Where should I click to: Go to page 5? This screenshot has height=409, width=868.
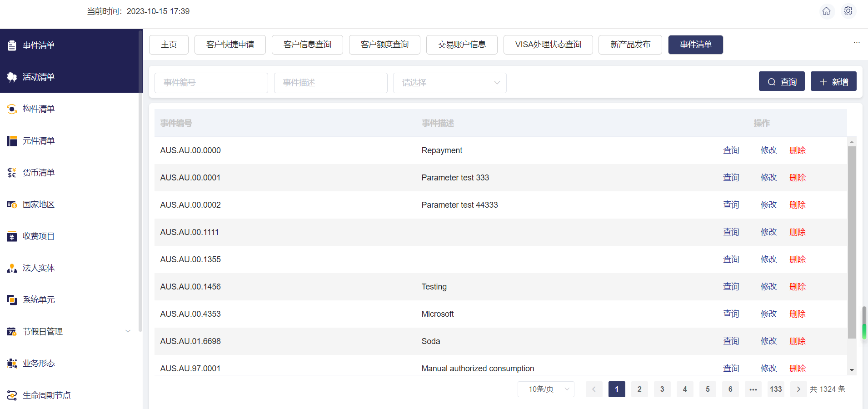pyautogui.click(x=708, y=389)
